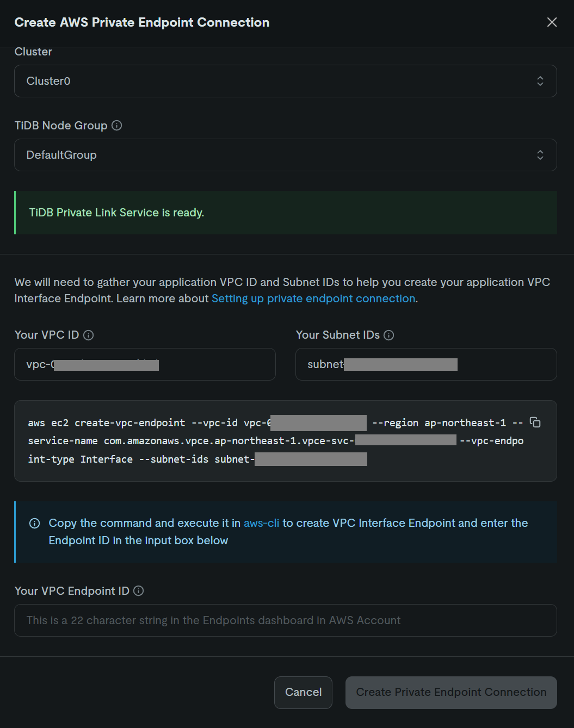Click the Cluster dropdown chevron arrows
Viewport: 574px width, 728px height.
(540, 81)
